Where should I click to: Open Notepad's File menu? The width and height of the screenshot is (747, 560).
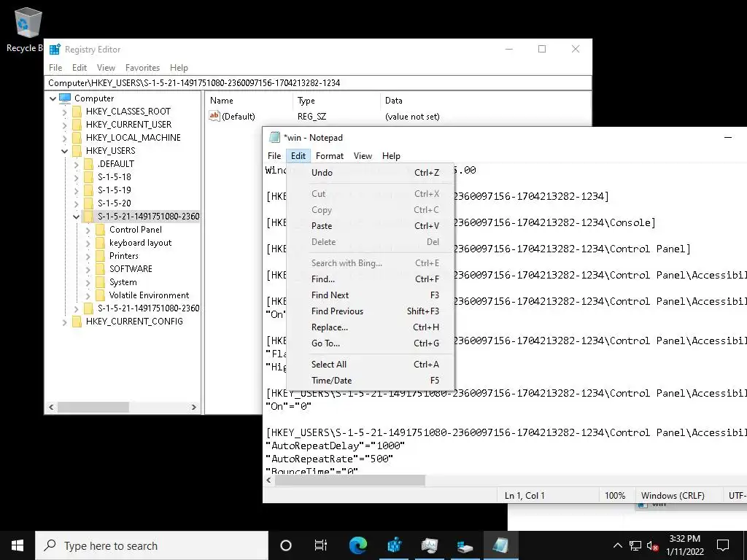pos(274,156)
